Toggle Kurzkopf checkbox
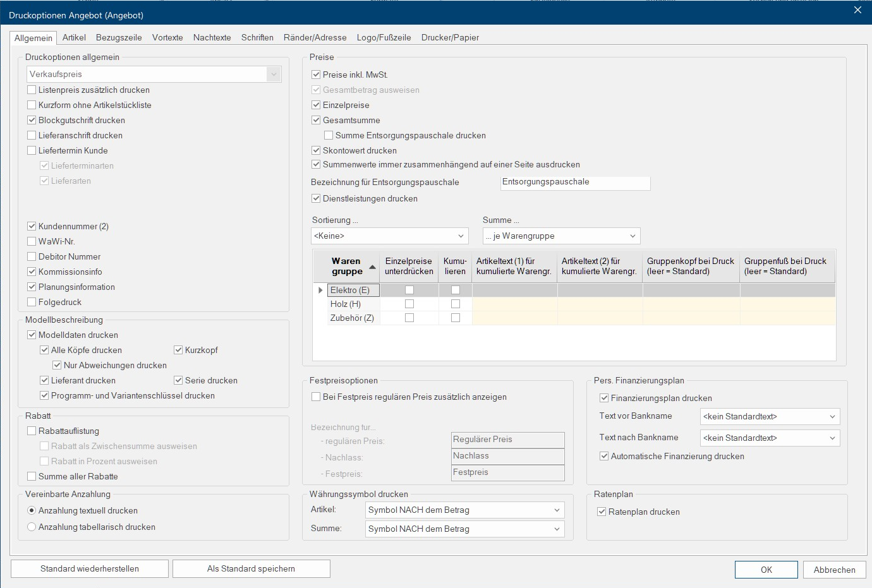 pos(178,351)
